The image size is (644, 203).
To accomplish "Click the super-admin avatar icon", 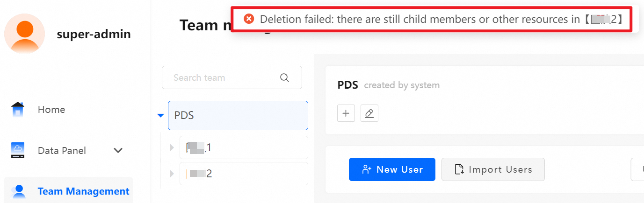I will [x=24, y=34].
